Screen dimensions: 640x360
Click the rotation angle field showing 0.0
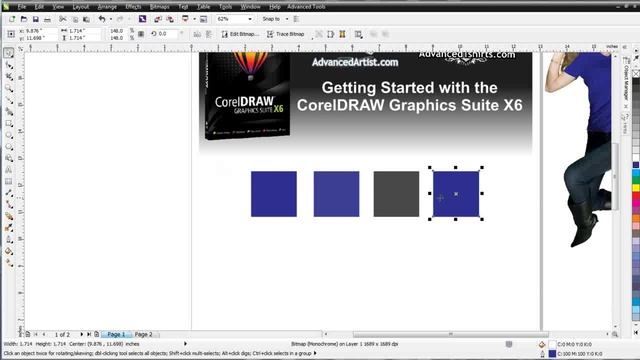coord(167,34)
